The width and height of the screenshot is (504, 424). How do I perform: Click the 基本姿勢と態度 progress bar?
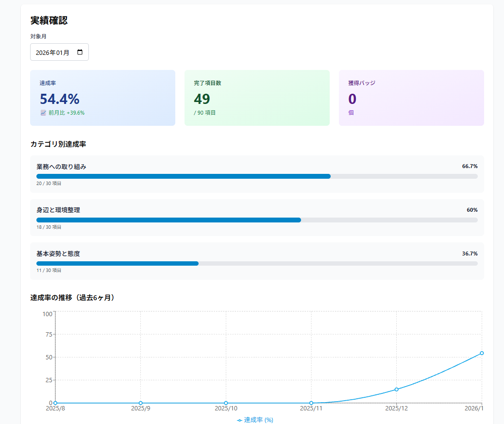(257, 263)
